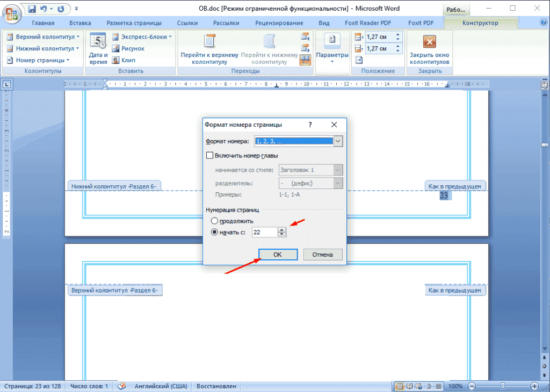Image resolution: width=550 pixels, height=392 pixels.
Task: Close the Формат номера страницы dialog
Action: (x=334, y=125)
